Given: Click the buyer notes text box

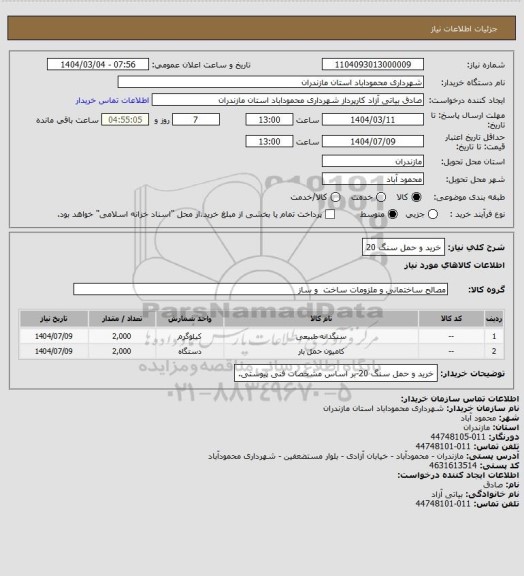Looking at the screenshot, I should [x=336, y=374].
